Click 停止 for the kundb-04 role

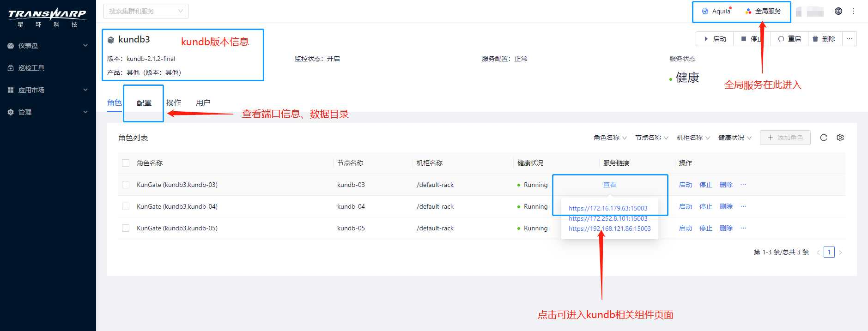click(706, 206)
